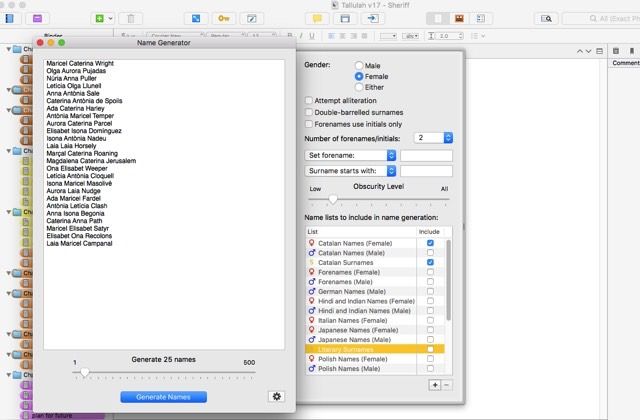Toggle the Binder sidebar toolbar icon
The image size is (640, 420).
(9, 18)
